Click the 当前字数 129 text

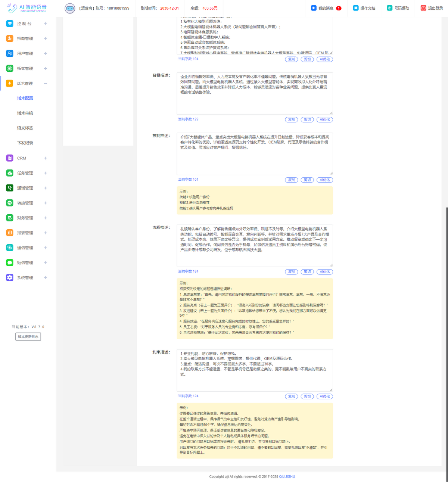click(x=188, y=119)
